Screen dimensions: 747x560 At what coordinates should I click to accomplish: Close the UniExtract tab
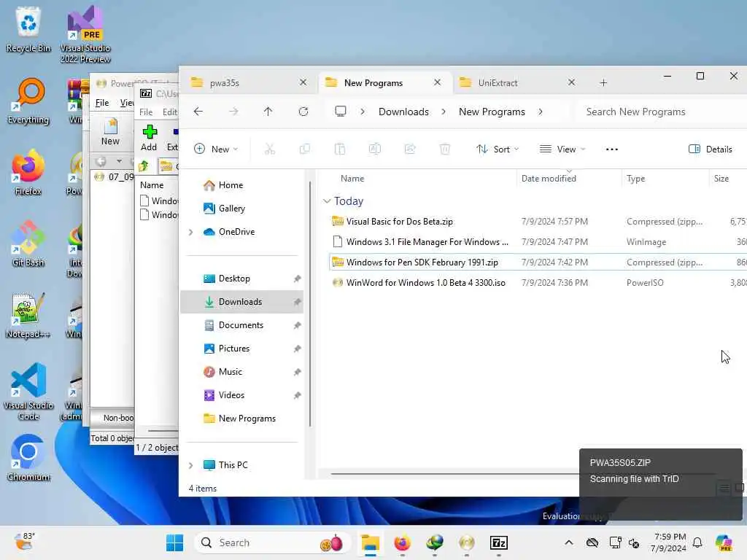tap(571, 82)
